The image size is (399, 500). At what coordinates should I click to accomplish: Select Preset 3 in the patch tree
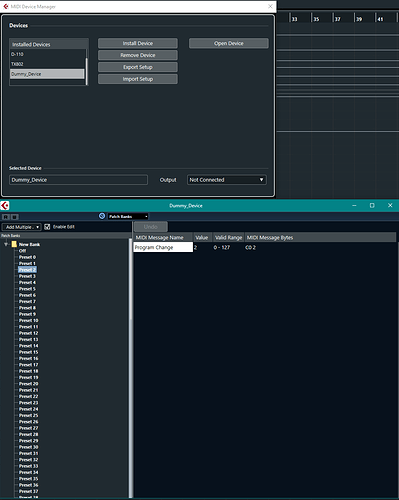coord(27,276)
